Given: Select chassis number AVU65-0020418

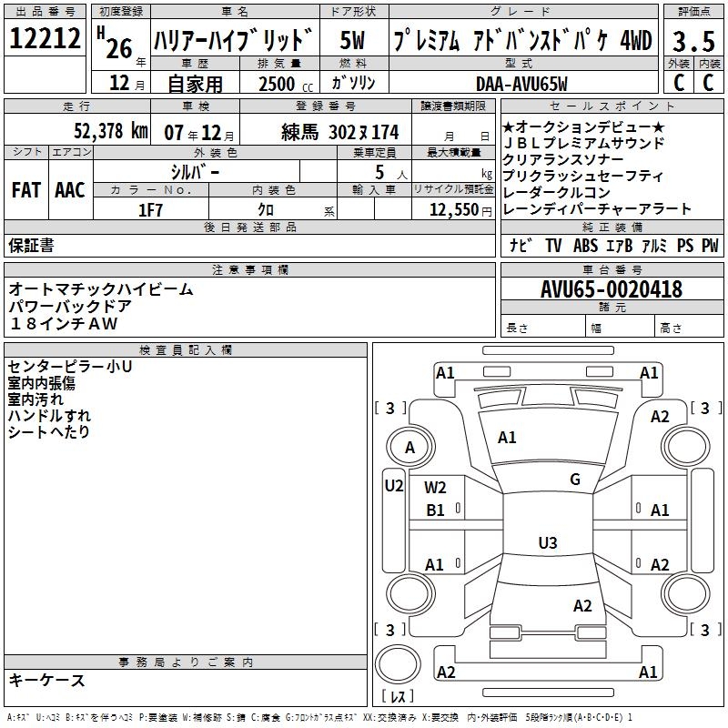Looking at the screenshot, I should (612, 289).
